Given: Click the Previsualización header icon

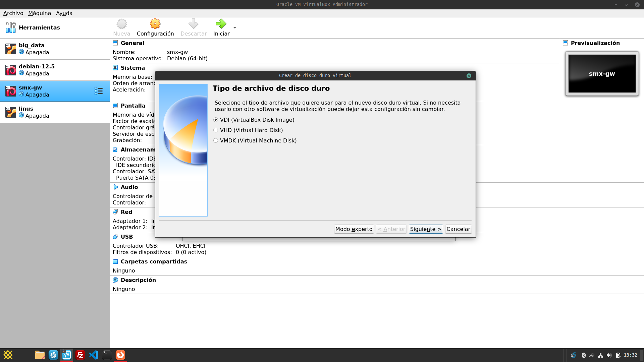Looking at the screenshot, I should click(566, 43).
